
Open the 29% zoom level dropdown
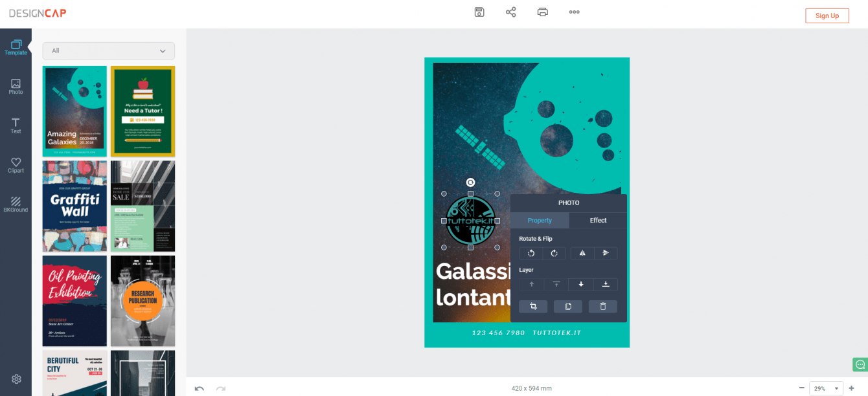pos(826,388)
